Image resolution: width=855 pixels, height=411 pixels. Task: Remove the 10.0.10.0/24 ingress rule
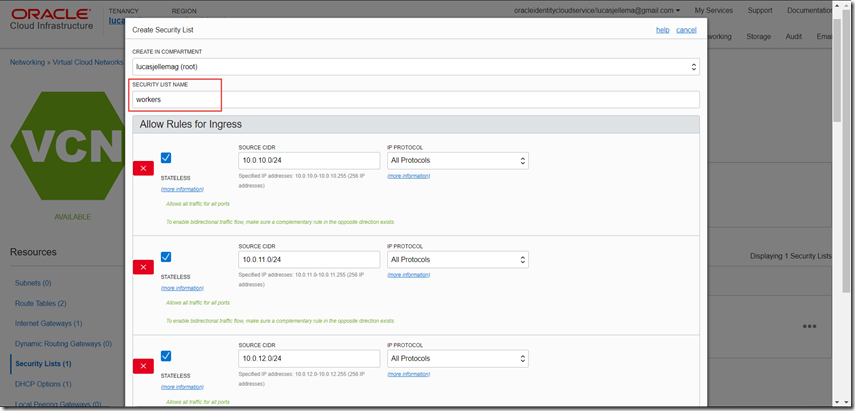point(144,167)
